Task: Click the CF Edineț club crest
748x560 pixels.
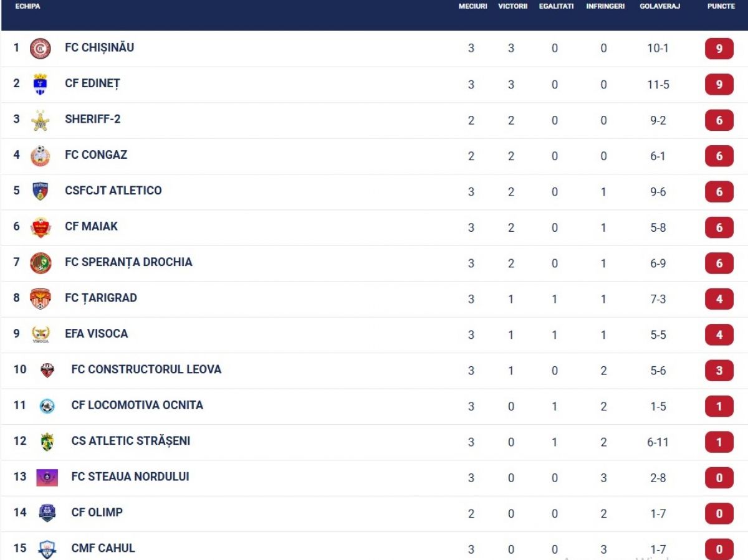Action: pos(41,84)
